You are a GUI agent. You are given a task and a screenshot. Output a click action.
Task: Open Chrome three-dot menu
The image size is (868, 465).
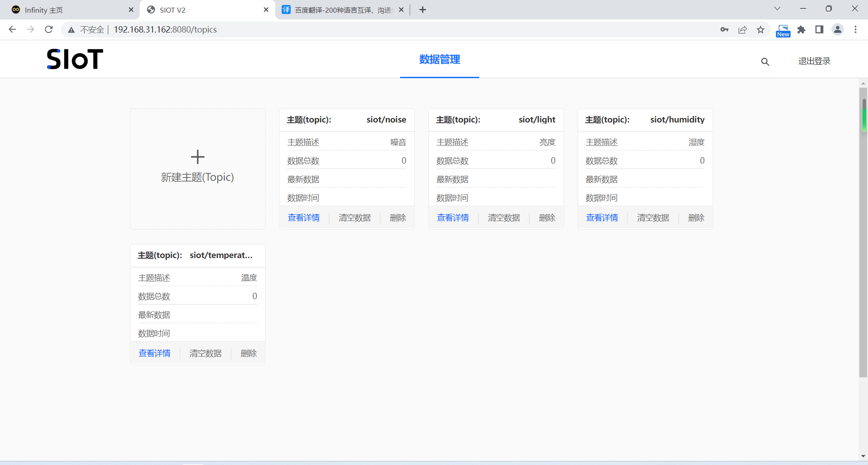pyautogui.click(x=855, y=29)
